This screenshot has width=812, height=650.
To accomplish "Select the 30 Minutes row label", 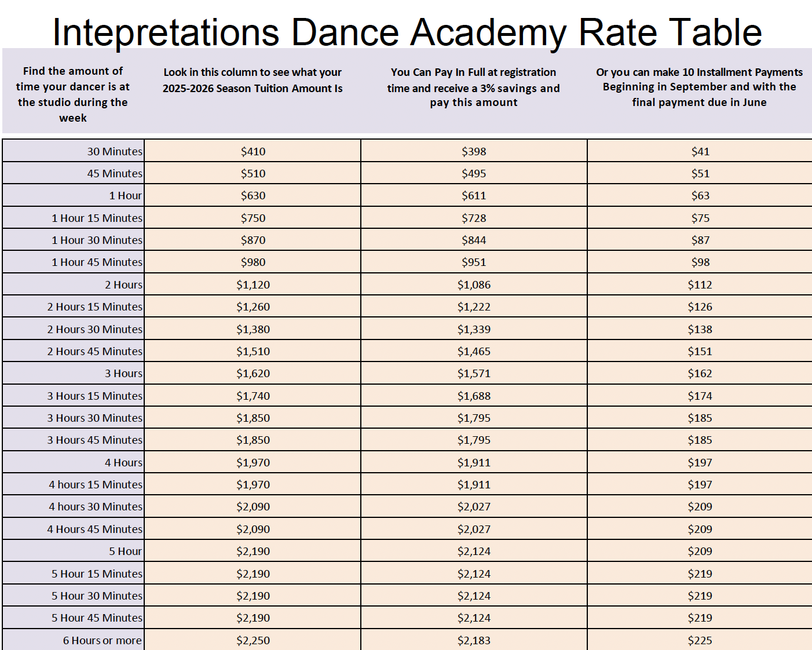I will tap(115, 151).
